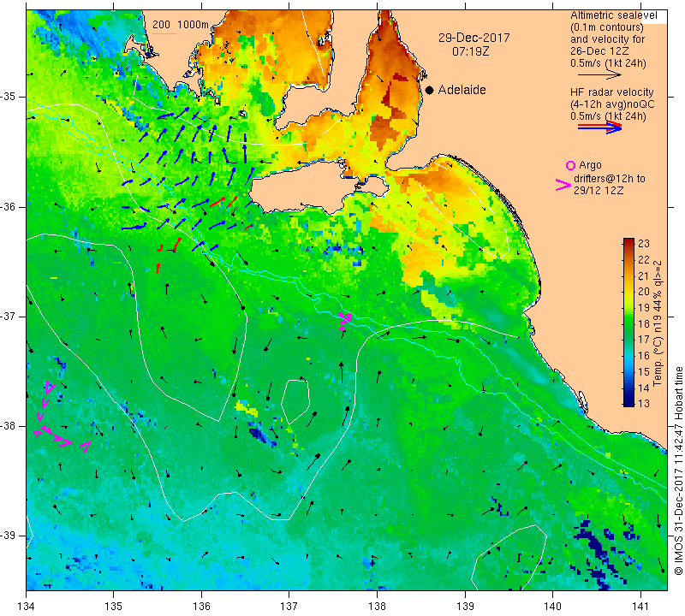Click the date text 29-Dec-2017
Image resolution: width=685 pixels, height=616 pixels.
coord(474,38)
